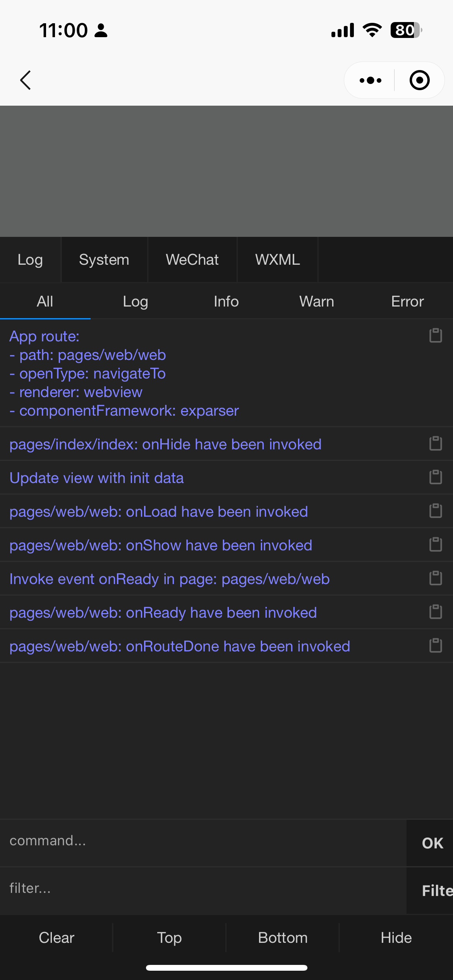This screenshot has width=453, height=980.
Task: Copy the App route log entry
Action: (436, 336)
